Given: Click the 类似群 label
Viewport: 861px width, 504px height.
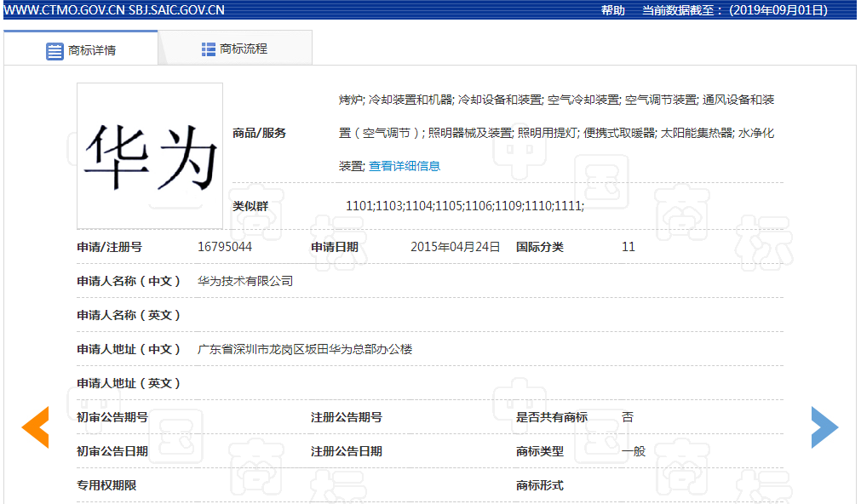Looking at the screenshot, I should click(250, 206).
